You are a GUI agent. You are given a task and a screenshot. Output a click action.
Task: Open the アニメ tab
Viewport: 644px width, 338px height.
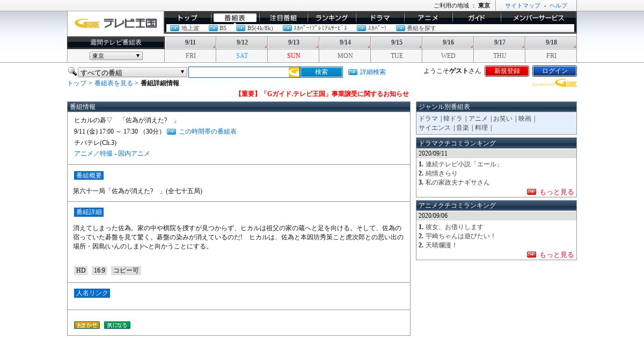pos(428,18)
